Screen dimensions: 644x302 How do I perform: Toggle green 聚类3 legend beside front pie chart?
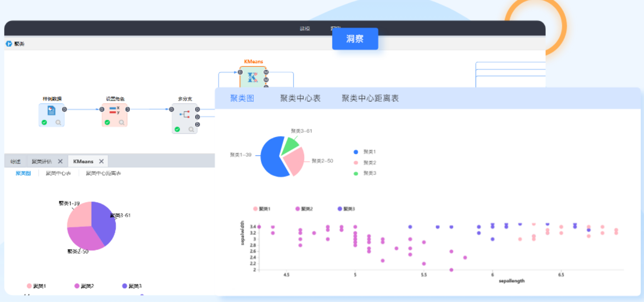pyautogui.click(x=365, y=173)
